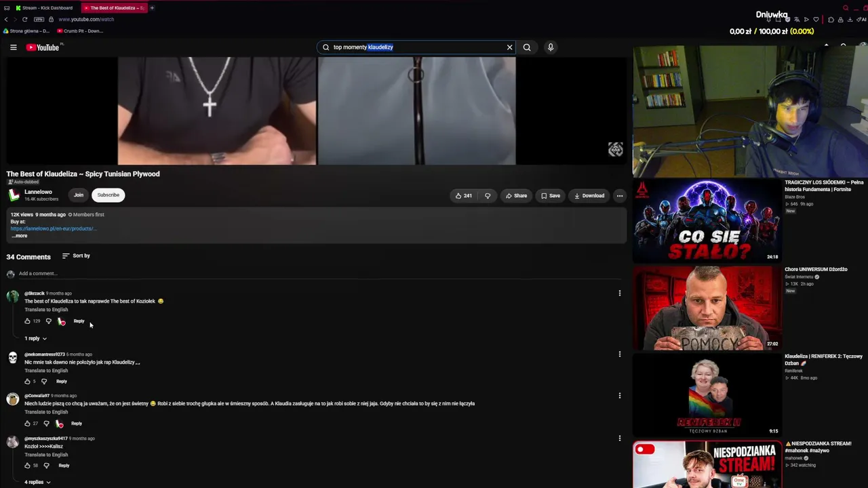Like the @Convalia97 comment
868x488 pixels.
point(27,424)
